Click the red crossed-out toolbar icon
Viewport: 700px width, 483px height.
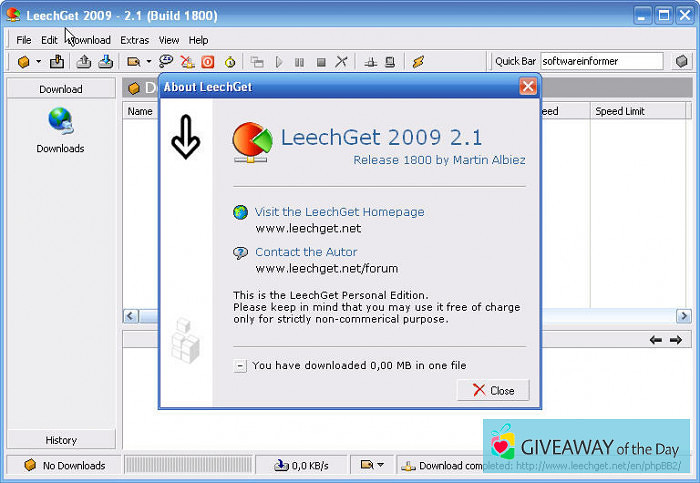coord(187,62)
